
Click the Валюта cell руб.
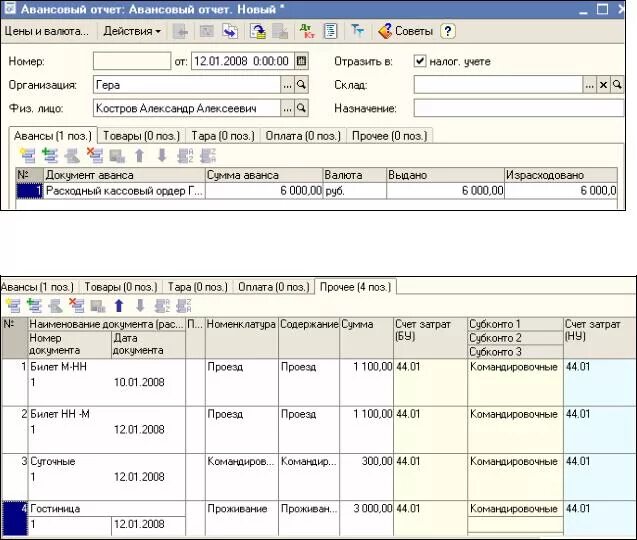pyautogui.click(x=355, y=191)
